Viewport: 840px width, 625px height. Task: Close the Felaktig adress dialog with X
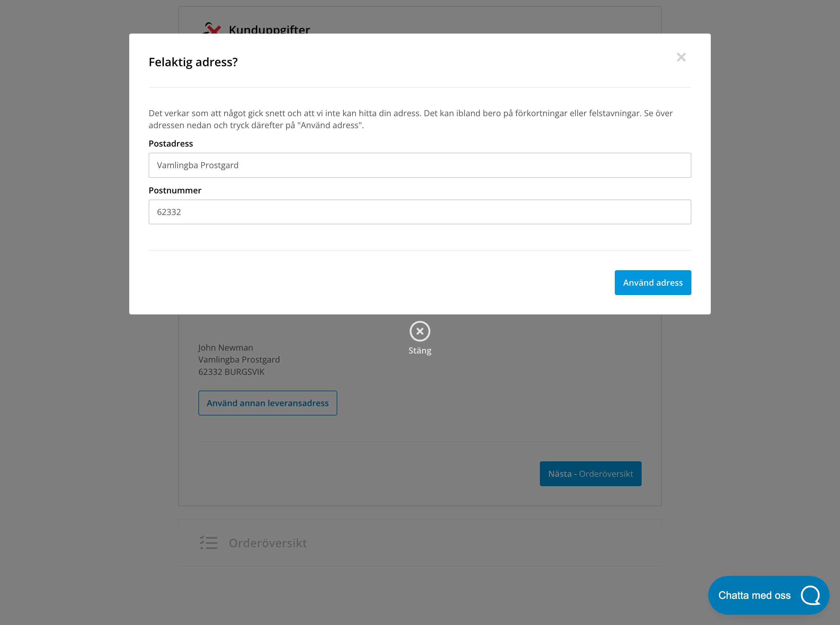click(681, 57)
